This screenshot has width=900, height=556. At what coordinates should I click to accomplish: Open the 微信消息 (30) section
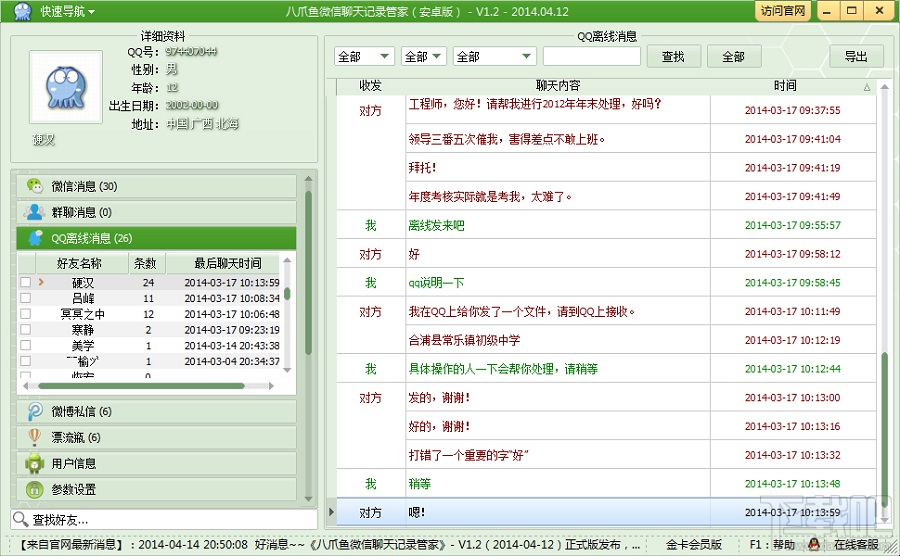156,186
